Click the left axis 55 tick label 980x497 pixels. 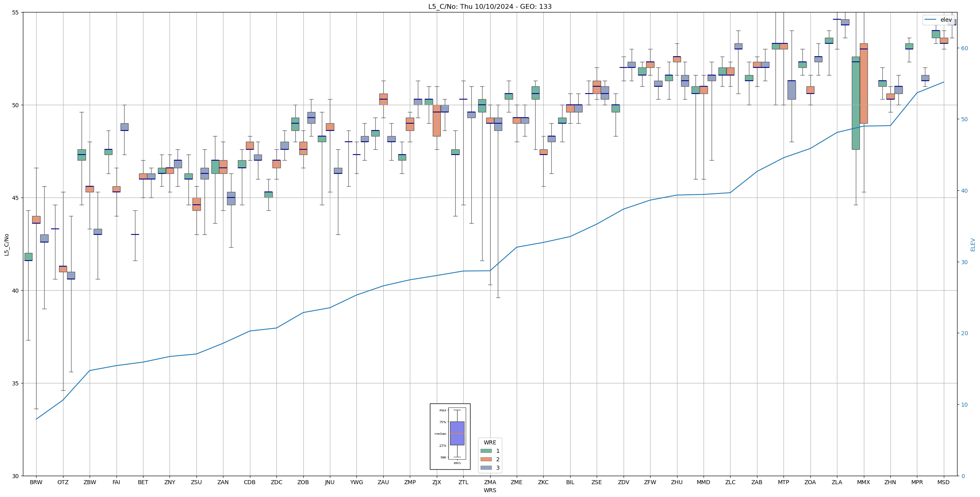tap(16, 12)
